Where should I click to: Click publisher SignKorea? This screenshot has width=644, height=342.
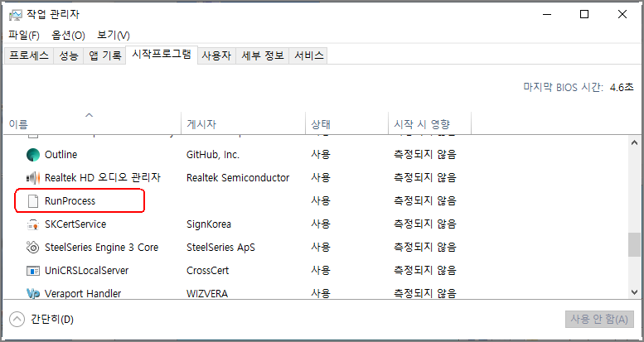(209, 224)
